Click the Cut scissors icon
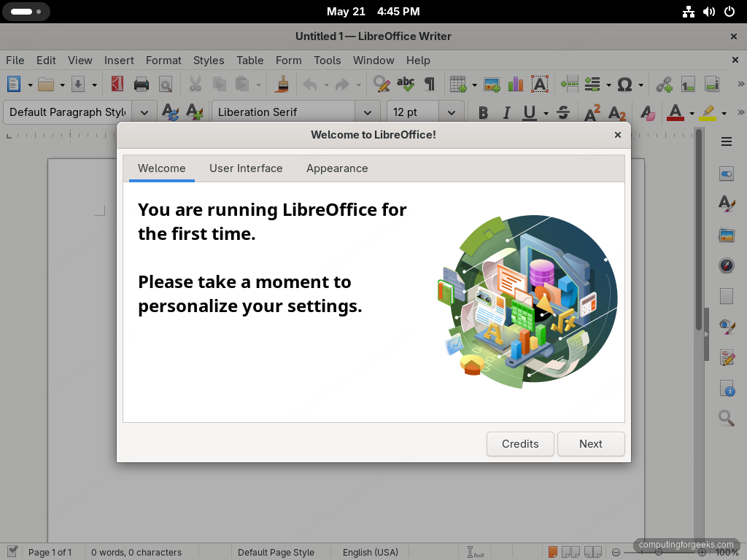 (x=195, y=85)
